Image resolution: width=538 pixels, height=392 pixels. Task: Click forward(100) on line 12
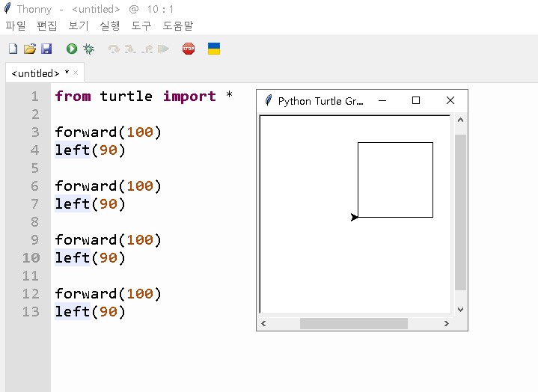[108, 293]
